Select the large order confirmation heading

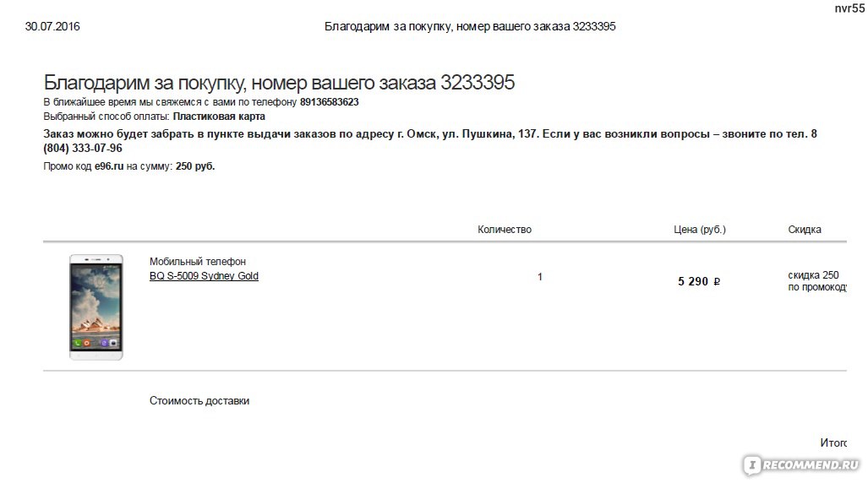point(279,83)
